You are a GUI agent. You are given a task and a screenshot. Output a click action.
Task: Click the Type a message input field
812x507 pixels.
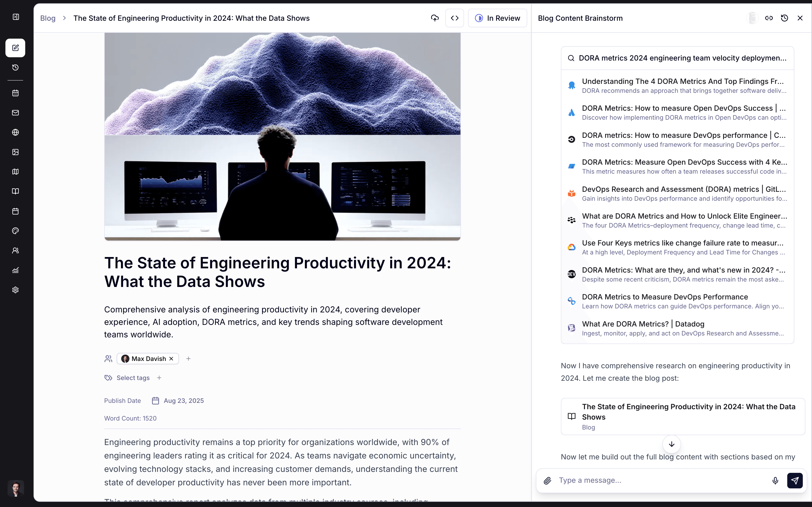661,480
